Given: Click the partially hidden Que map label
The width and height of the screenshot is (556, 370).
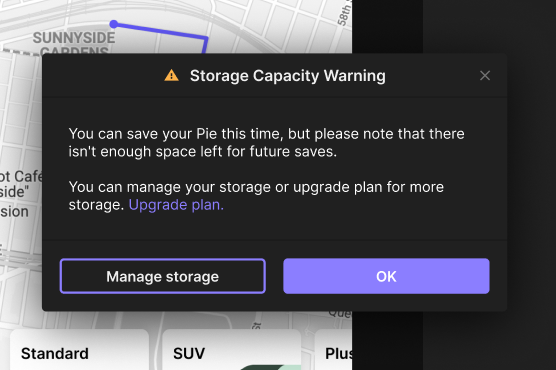Looking at the screenshot, I should coord(339,314).
